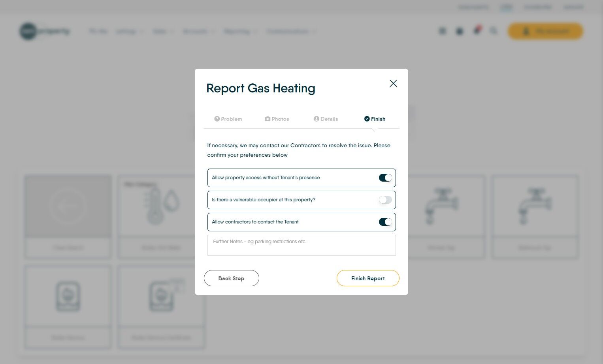Focus the Further Notes text field
The image size is (603, 364).
(x=301, y=245)
